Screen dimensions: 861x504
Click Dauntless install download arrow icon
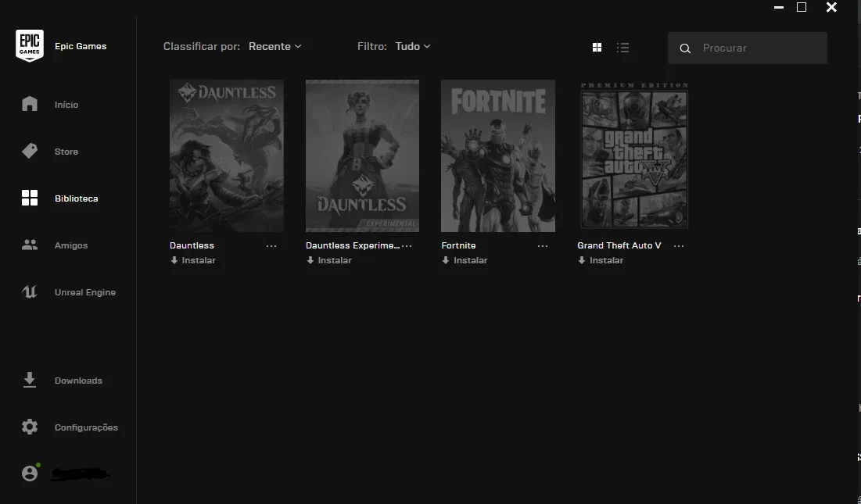pos(174,260)
